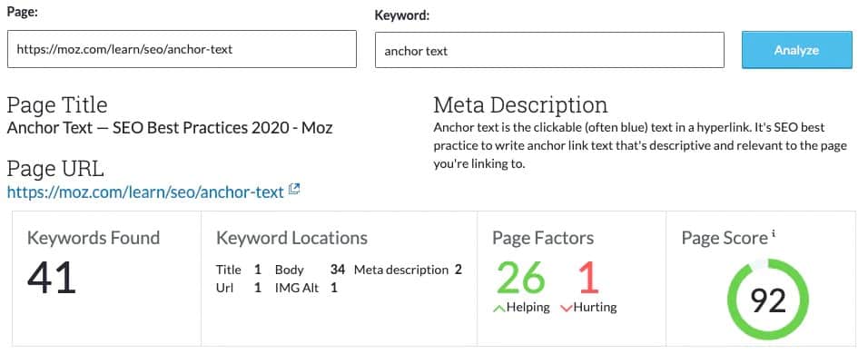The image size is (868, 354).
Task: Select the 1 Hurting factor count
Action: tap(589, 278)
